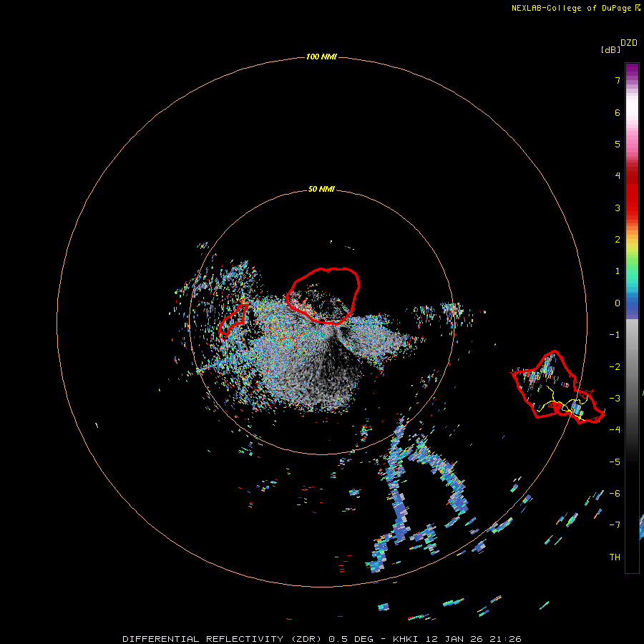Click the Differential Reflectivity (ZDR) title text
Screen dimensions: 644x644
[x=222, y=639]
